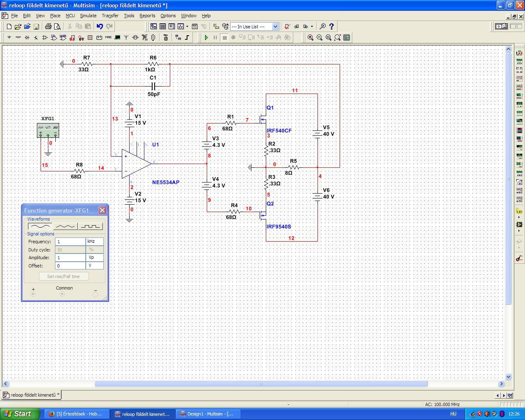The height and width of the screenshot is (420, 525).
Task: Click the Print icon in the toolbar
Action: tap(48, 26)
